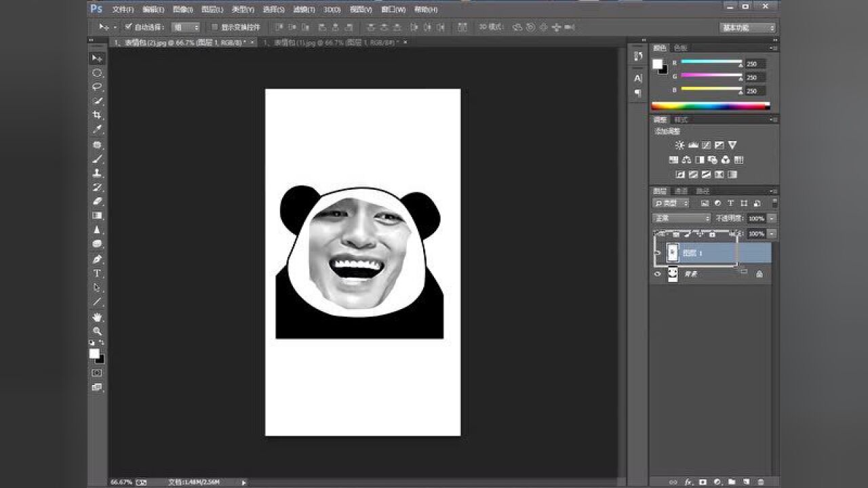868x488 pixels.
Task: Select the Move tool in toolbox
Action: click(97, 58)
